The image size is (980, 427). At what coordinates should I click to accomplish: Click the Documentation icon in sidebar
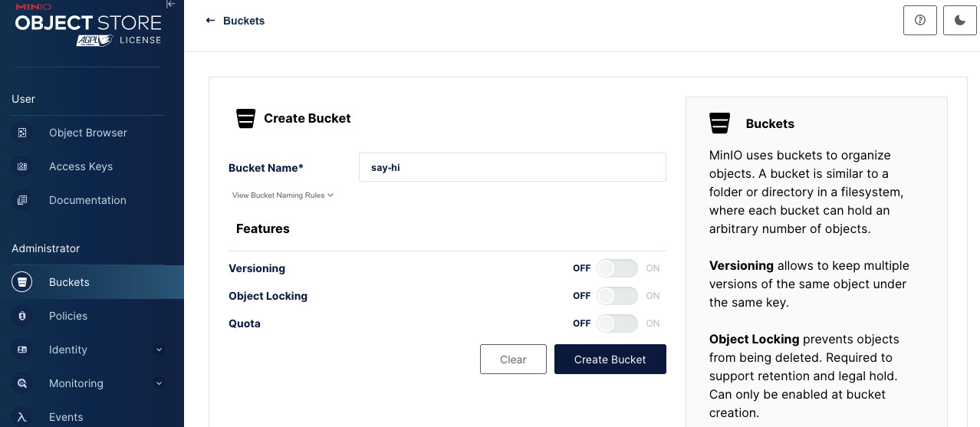tap(22, 200)
